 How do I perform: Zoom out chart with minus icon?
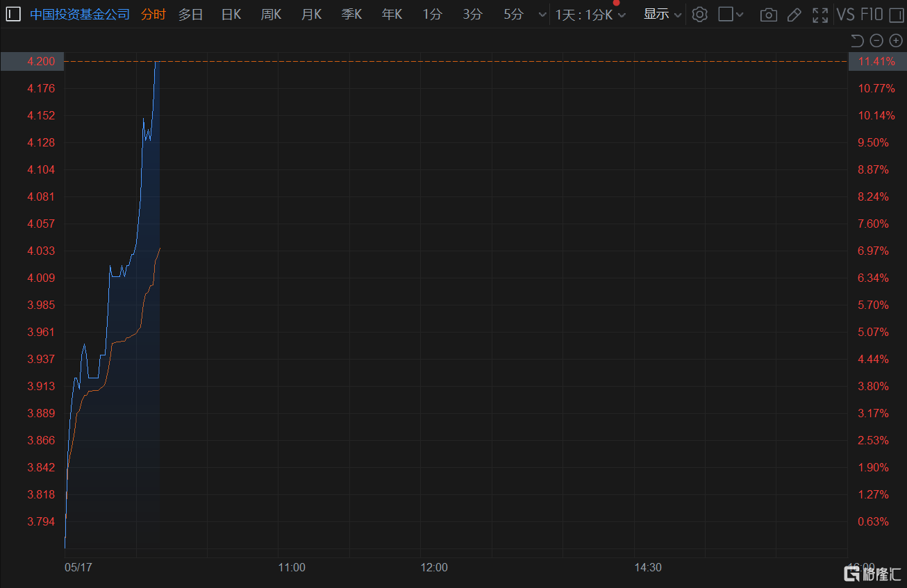coord(876,40)
